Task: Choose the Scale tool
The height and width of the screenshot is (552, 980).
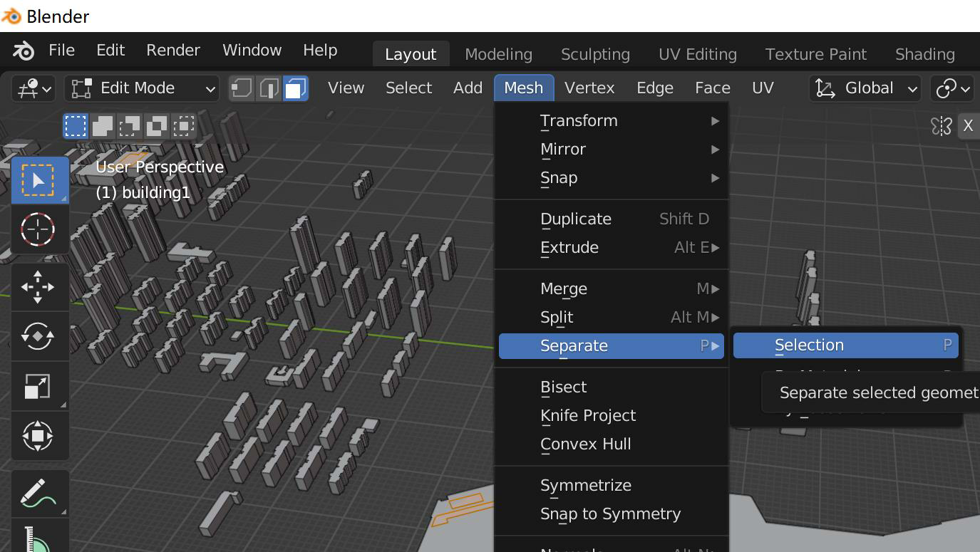Action: point(38,386)
